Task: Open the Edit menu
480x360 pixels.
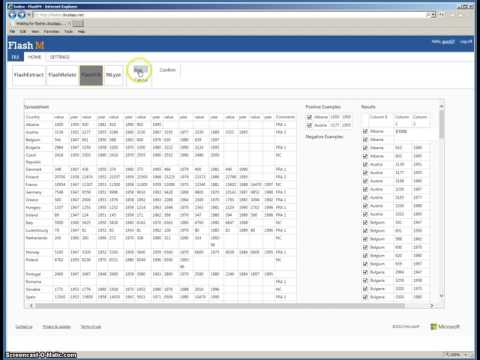Action: [x=23, y=31]
